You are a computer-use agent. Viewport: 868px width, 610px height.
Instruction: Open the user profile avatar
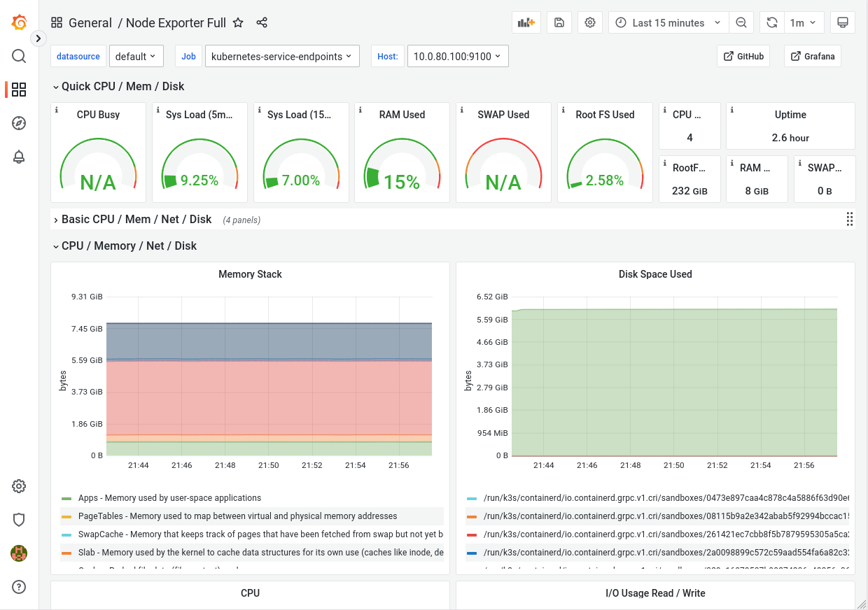(19, 553)
